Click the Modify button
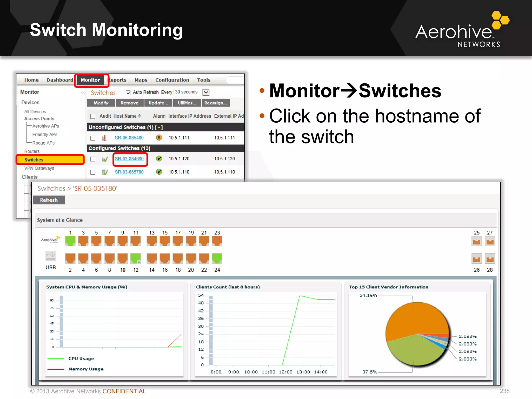This screenshot has height=399, width=532. click(101, 103)
